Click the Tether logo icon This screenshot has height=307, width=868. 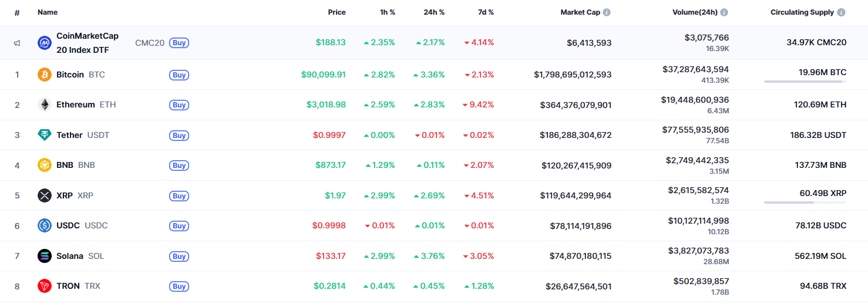tap(45, 135)
